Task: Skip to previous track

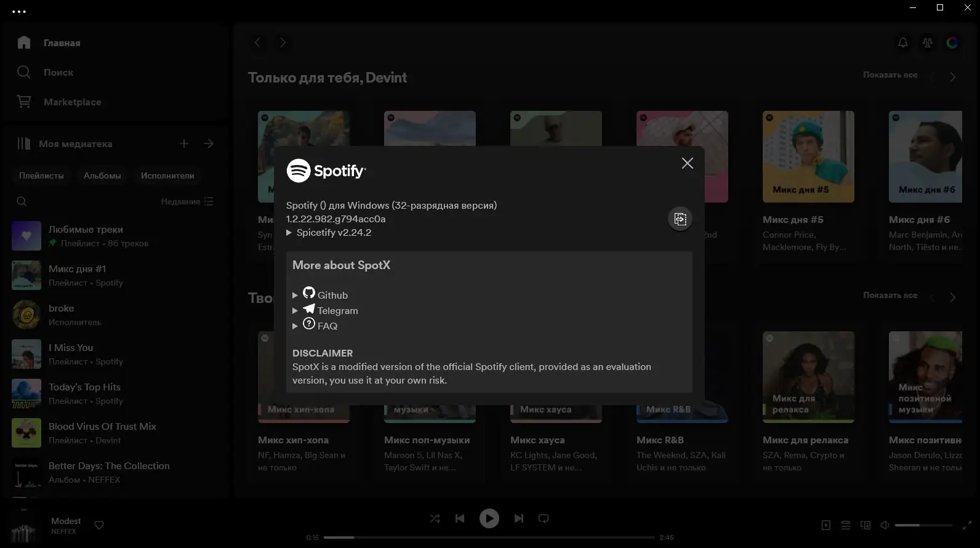Action: [460, 518]
